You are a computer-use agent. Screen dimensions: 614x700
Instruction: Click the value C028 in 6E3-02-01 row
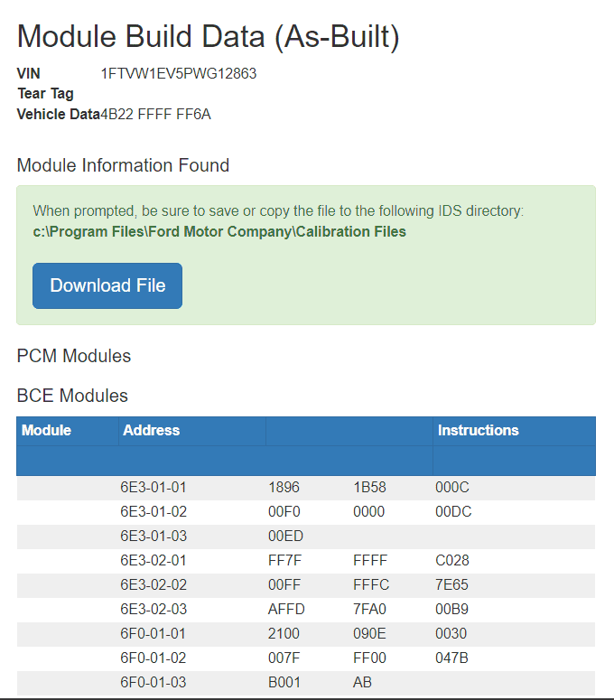[x=451, y=561]
